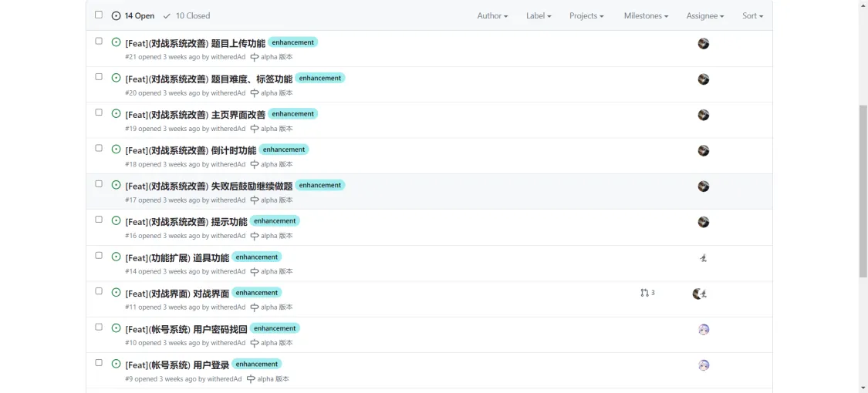868x393 pixels.
Task: Check the box for issue #18
Action: tap(99, 148)
